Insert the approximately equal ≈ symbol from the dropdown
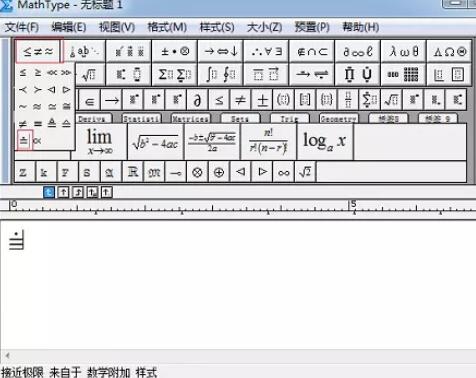 point(38,107)
